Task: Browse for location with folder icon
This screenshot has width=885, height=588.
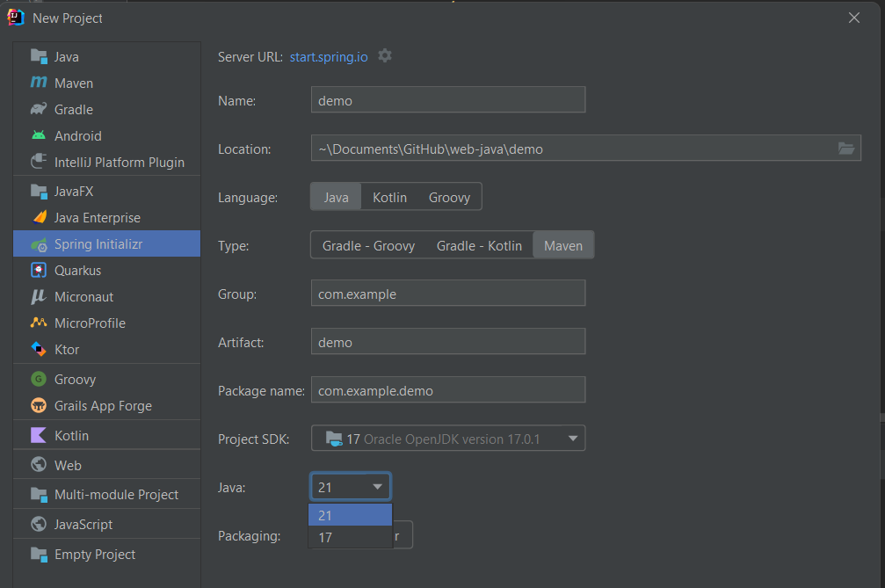Action: (x=845, y=149)
